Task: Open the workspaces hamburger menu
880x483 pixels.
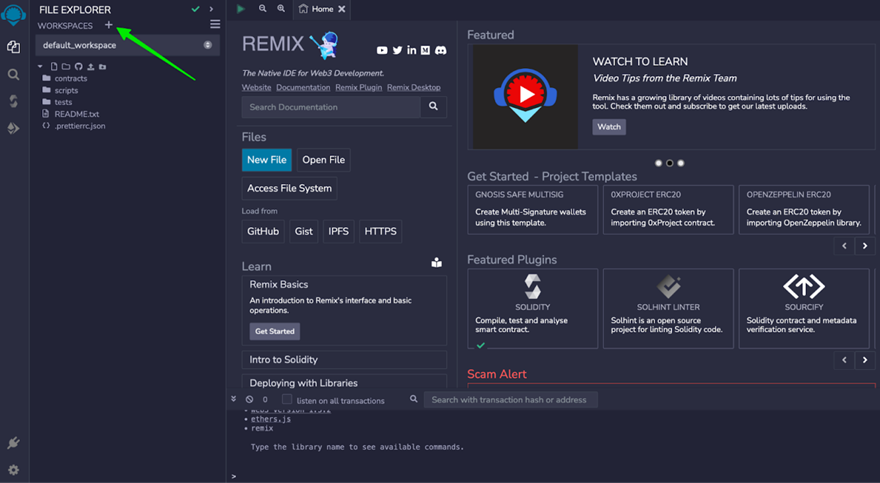Action: tap(215, 24)
